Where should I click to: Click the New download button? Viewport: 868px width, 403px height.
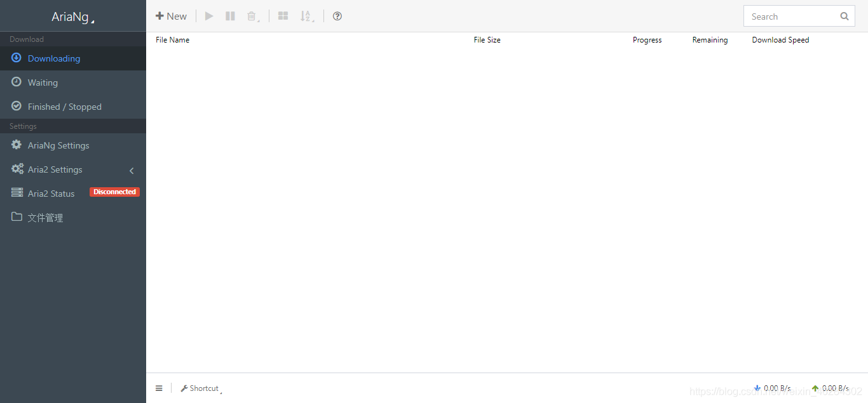pyautogui.click(x=172, y=17)
